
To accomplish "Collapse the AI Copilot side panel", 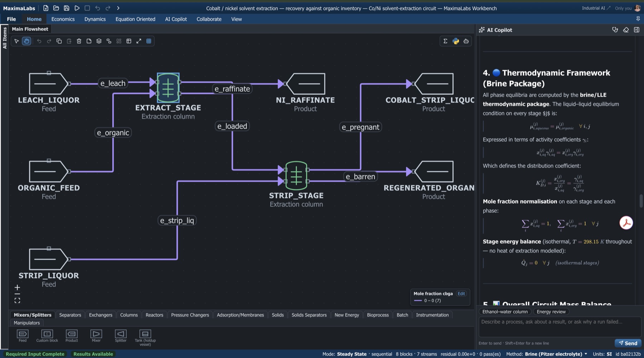I will (636, 30).
